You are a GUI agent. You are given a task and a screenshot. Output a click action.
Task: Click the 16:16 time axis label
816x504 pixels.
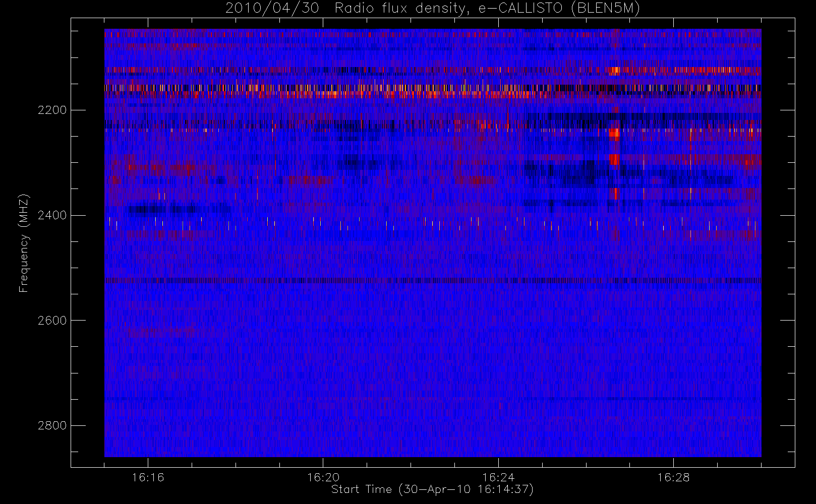(148, 477)
